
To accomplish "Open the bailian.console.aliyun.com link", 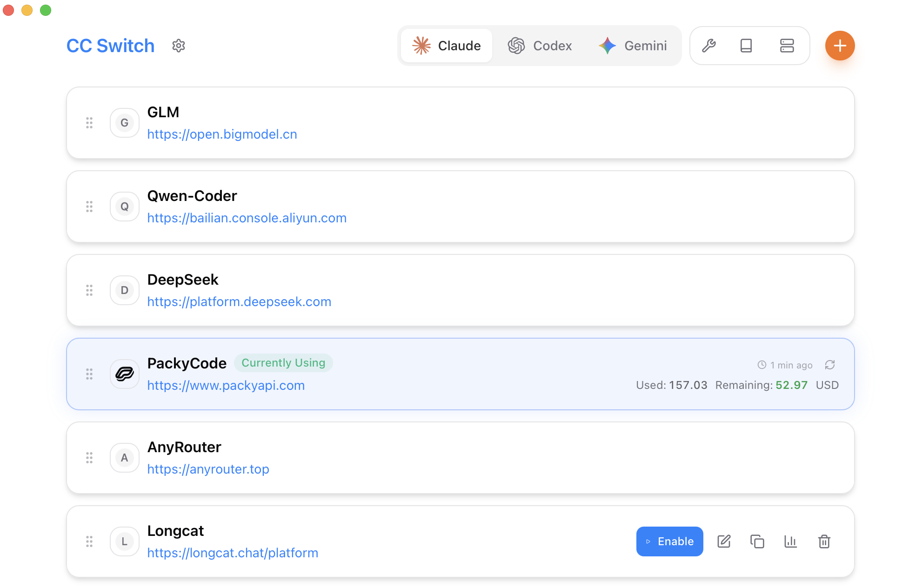I will pos(247,218).
